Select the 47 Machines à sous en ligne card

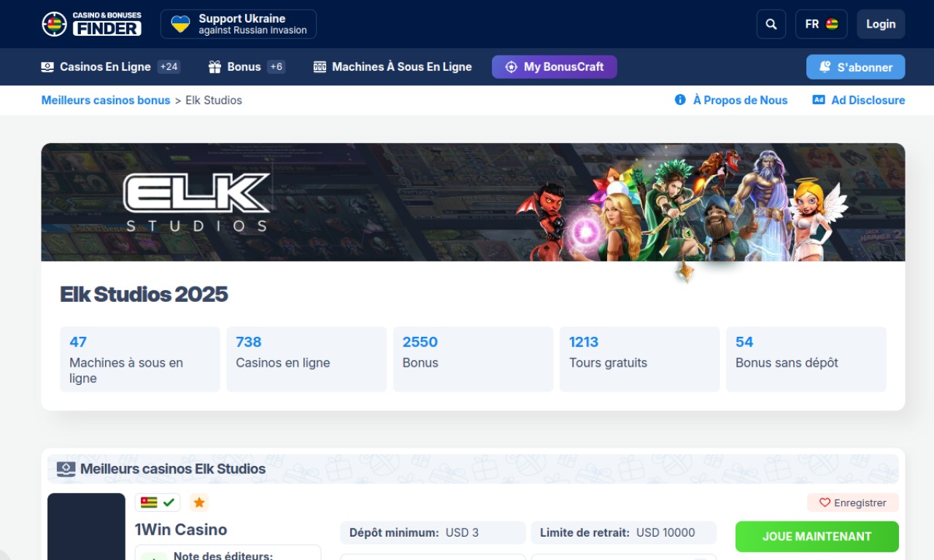pos(140,359)
